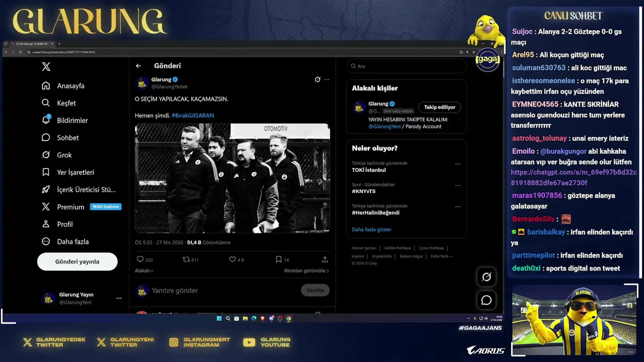Open Premium from the sidebar
This screenshot has width=644, height=362.
click(63, 207)
